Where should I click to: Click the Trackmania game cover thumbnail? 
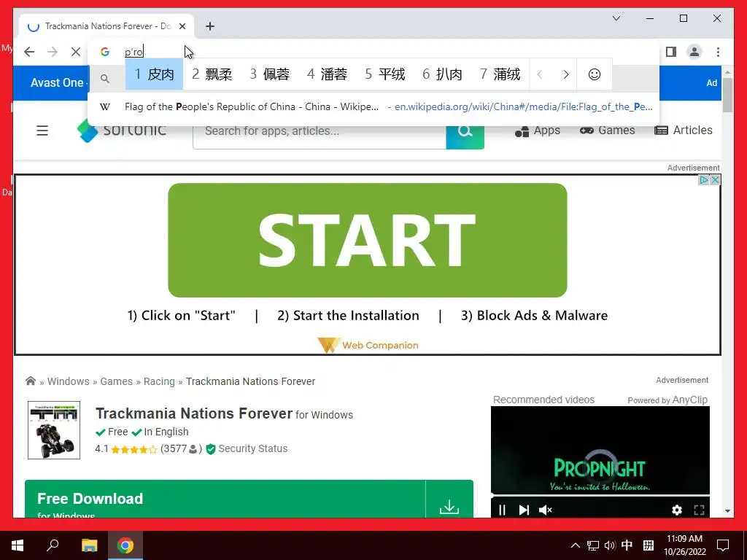point(54,430)
